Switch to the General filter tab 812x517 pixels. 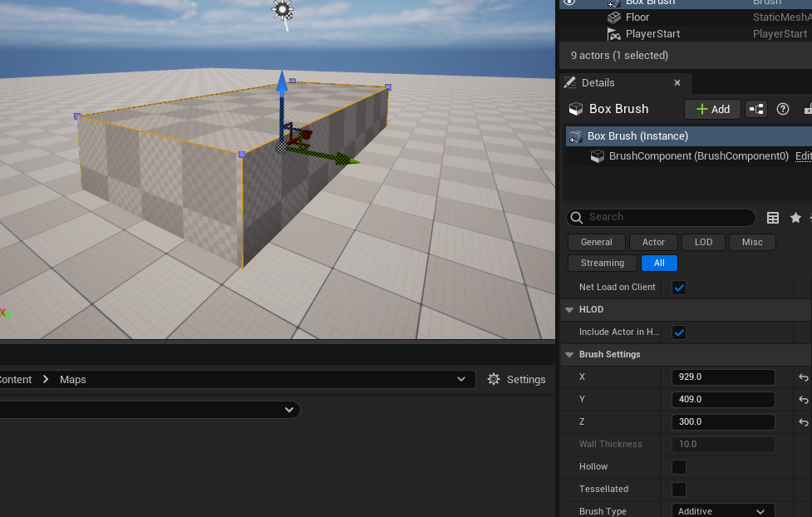(596, 242)
